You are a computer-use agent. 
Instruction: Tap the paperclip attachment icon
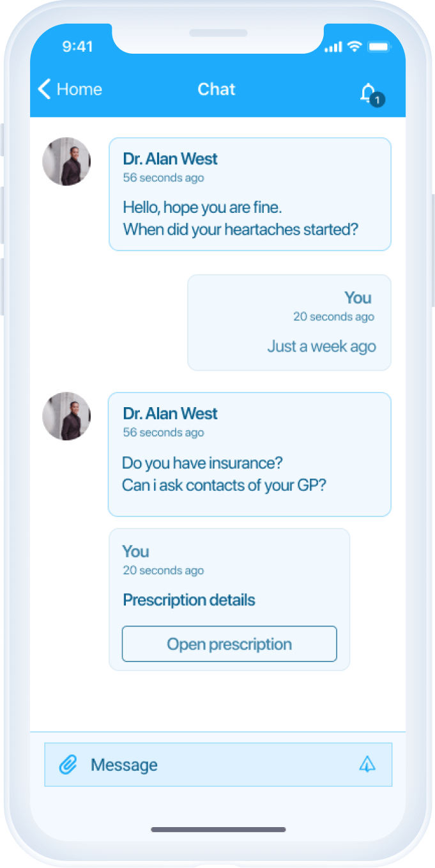click(x=68, y=764)
